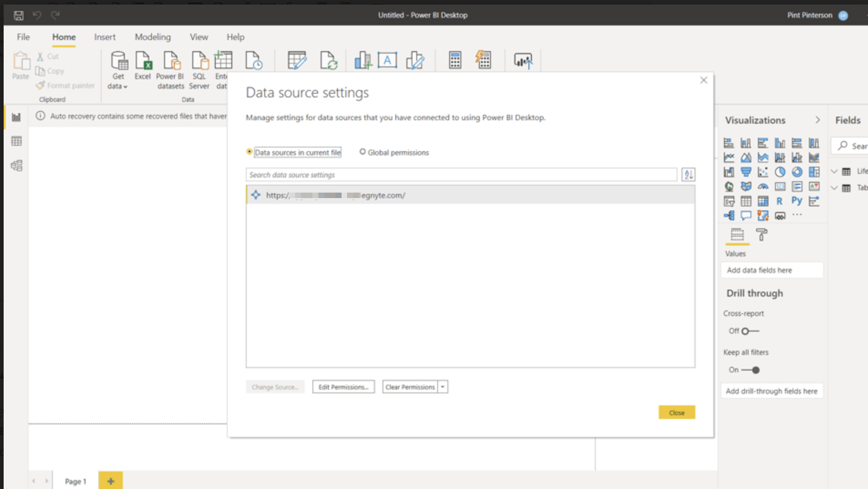Switch to Data view in the left sidebar

(16, 141)
